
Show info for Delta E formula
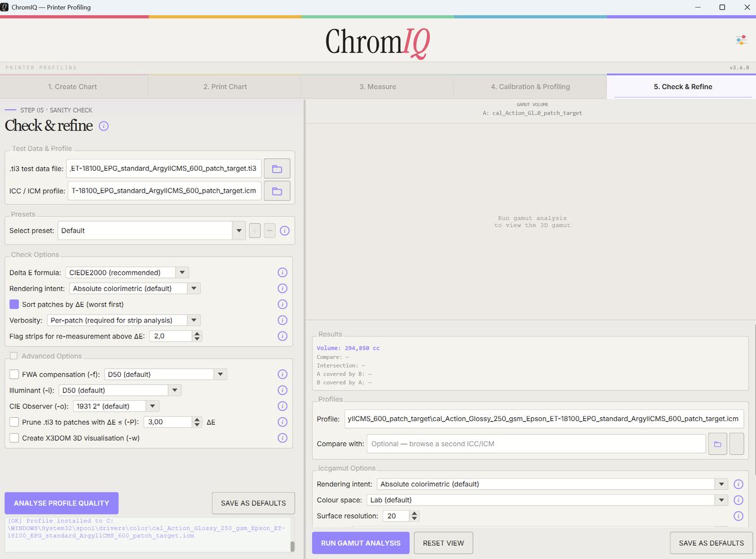tap(282, 273)
